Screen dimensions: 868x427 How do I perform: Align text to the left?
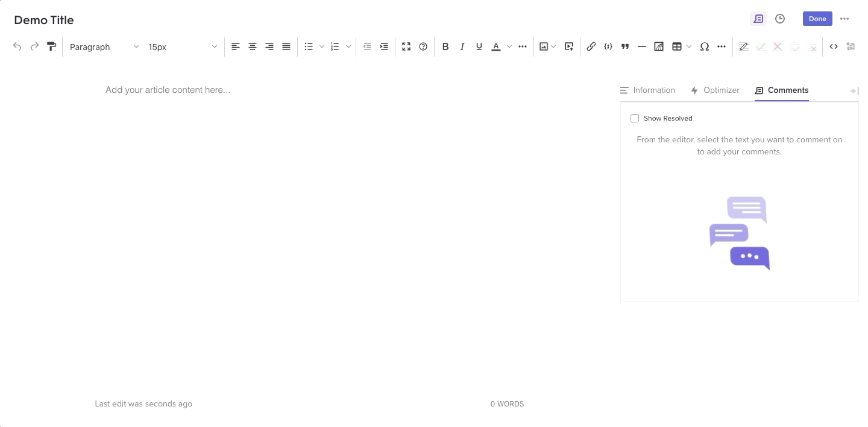236,46
